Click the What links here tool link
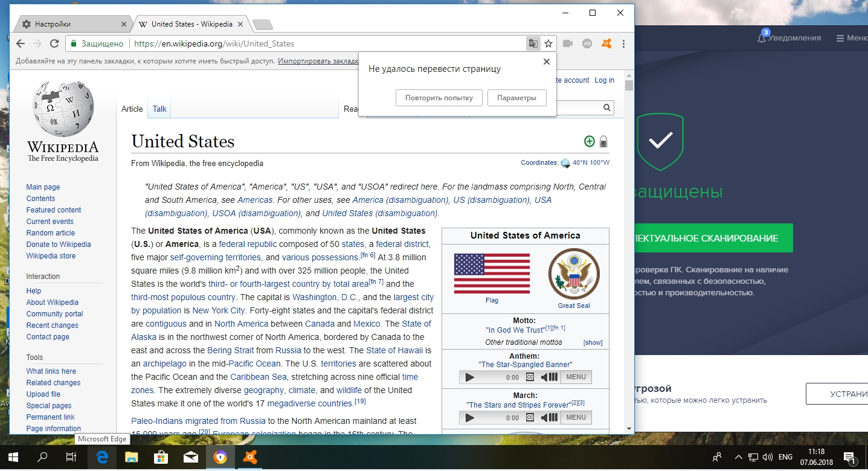The height and width of the screenshot is (471, 868). click(x=51, y=371)
